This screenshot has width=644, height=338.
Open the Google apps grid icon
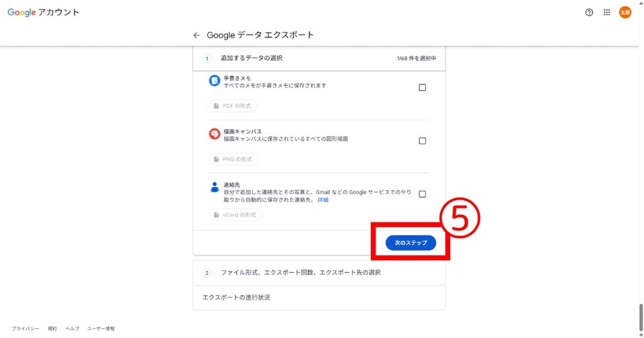pos(607,12)
